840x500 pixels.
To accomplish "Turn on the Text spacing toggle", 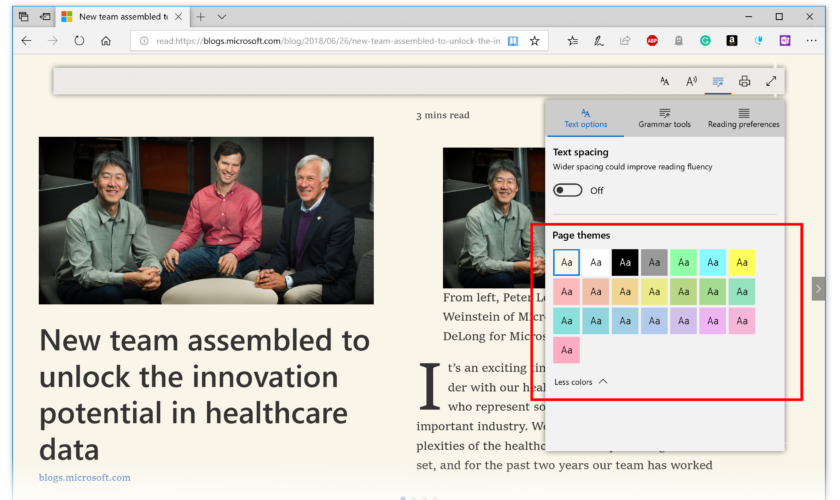I will click(567, 190).
